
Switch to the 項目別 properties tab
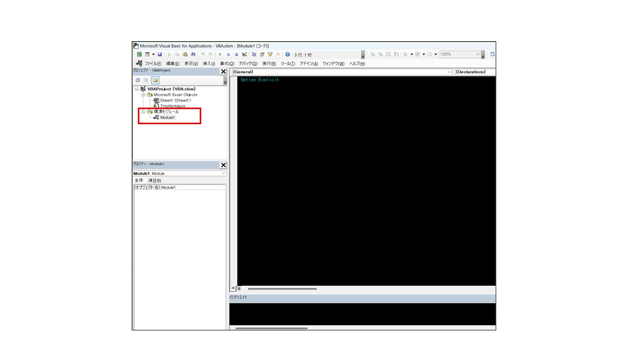(155, 180)
